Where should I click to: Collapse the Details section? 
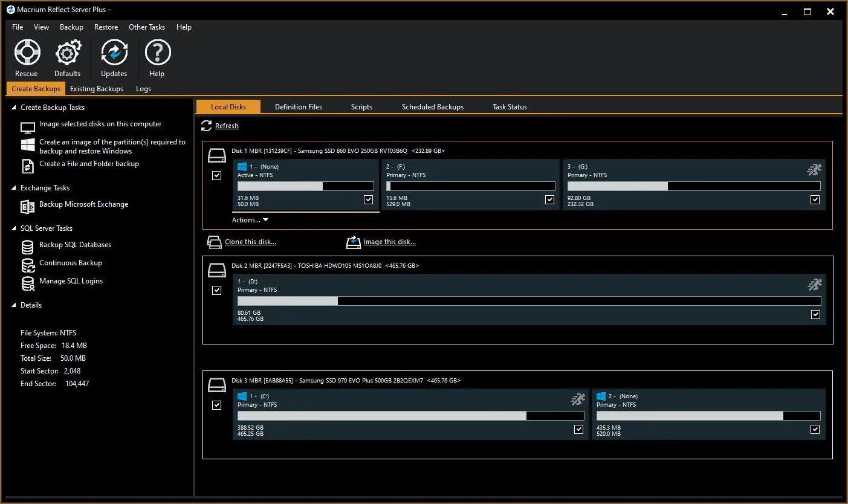pos(15,305)
